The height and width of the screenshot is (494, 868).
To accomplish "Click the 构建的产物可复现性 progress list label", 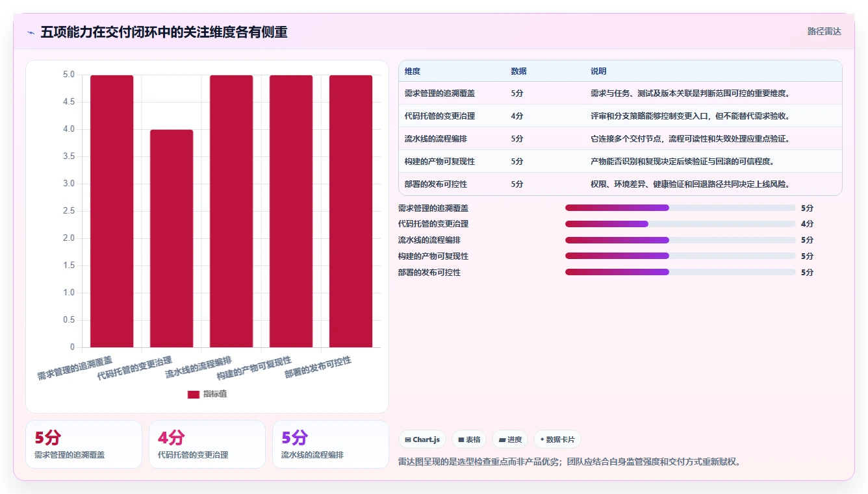I will coord(433,256).
